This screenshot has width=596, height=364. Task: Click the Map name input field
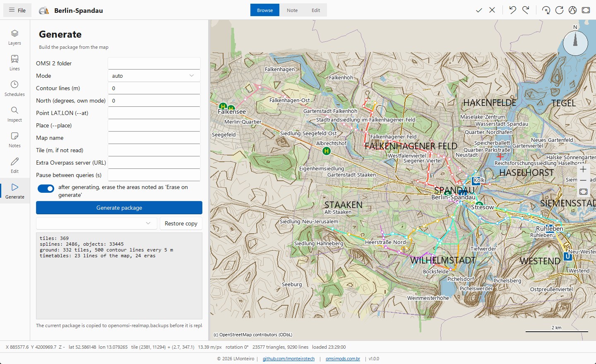tap(154, 138)
